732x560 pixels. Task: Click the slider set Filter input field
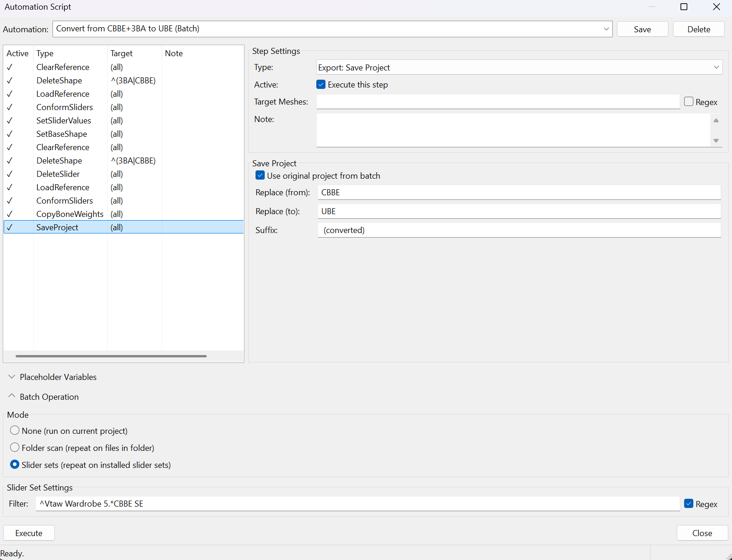coord(358,504)
